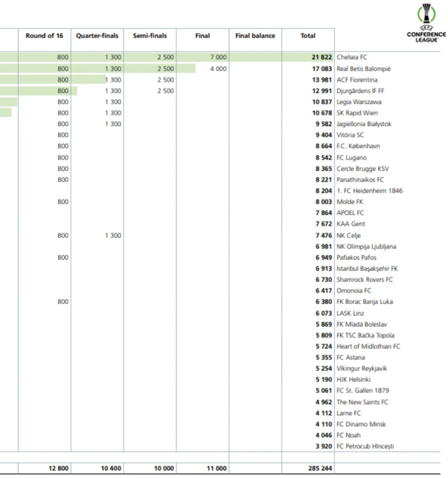Screen dimensions: 448x478
Task: Click the 1. FC Heidenheim 1846 row label
Action: point(370,191)
